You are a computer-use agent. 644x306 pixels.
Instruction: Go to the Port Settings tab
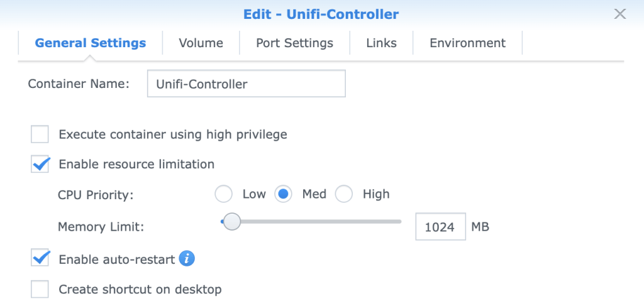coord(294,43)
